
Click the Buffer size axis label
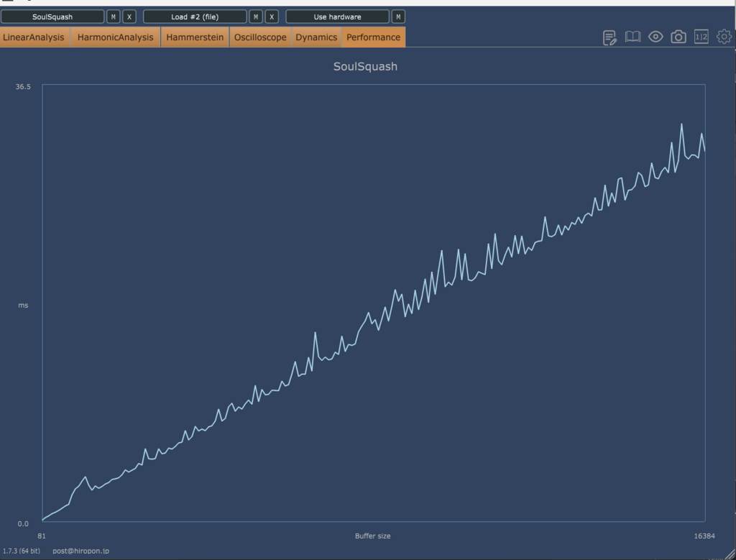click(373, 536)
